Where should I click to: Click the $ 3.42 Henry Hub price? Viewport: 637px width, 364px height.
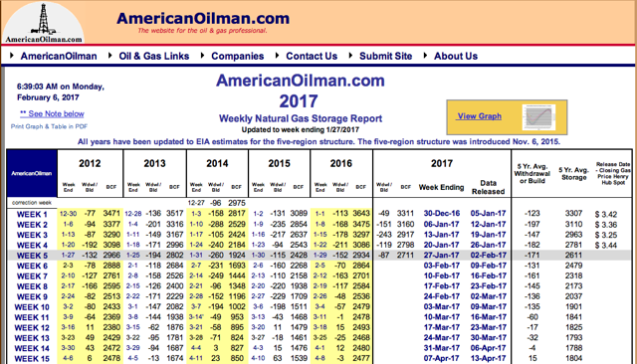(606, 214)
